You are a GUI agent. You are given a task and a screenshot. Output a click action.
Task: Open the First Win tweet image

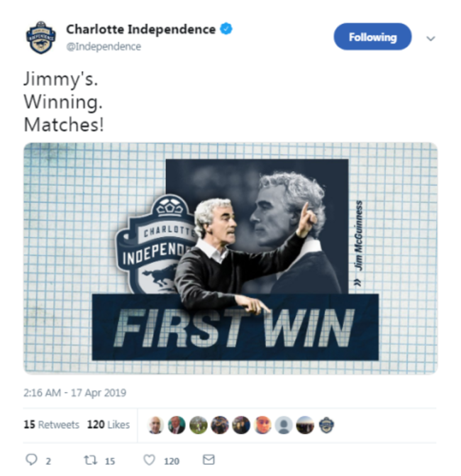click(230, 258)
